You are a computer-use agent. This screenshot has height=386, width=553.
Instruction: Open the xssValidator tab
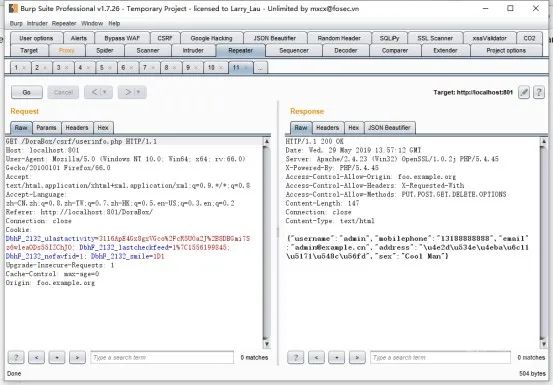[x=490, y=38]
